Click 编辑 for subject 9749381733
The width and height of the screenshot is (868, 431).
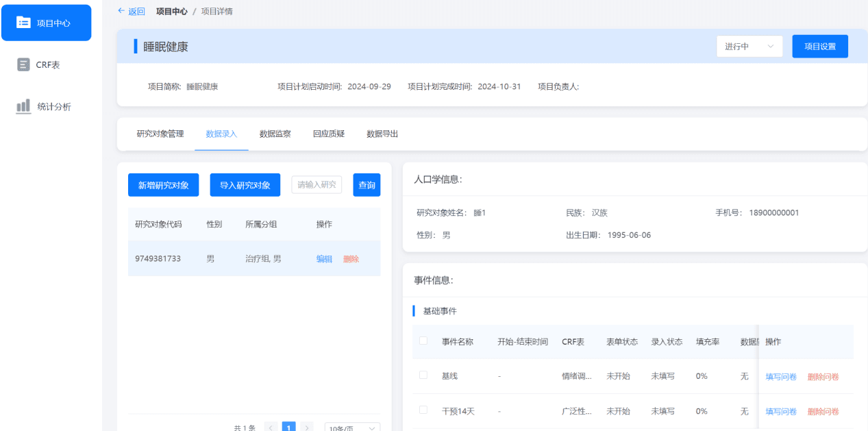coord(324,259)
